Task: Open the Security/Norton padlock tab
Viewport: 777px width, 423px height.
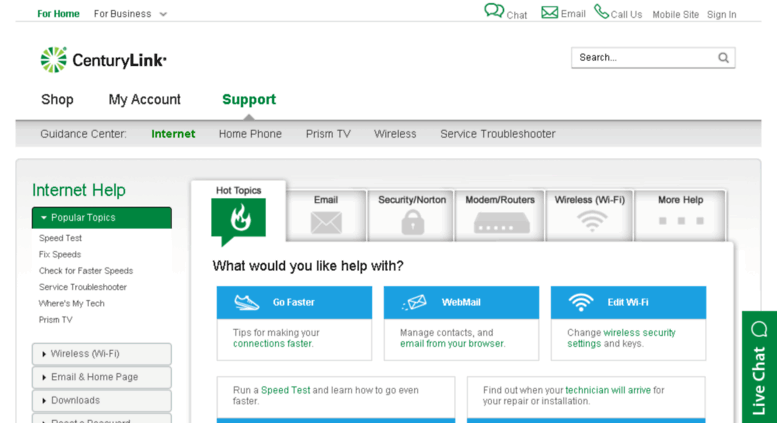Action: pyautogui.click(x=412, y=216)
